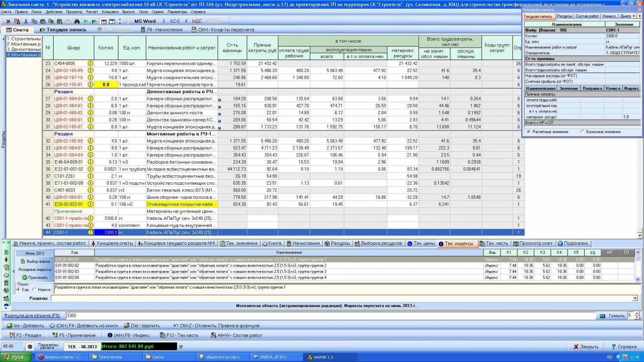Export estimate via MS Word button
Image resolution: width=644 pixels, height=362 pixels.
click(145, 21)
